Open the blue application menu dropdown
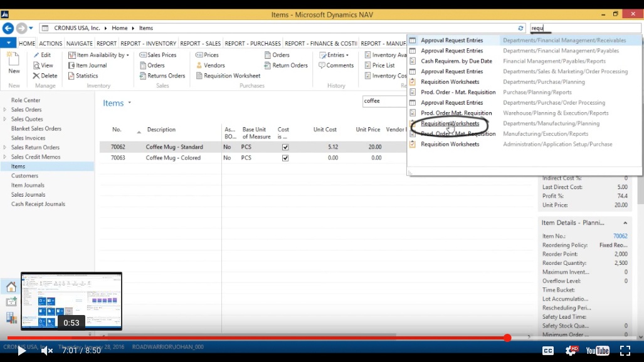The width and height of the screenshot is (644, 362). click(x=8, y=43)
